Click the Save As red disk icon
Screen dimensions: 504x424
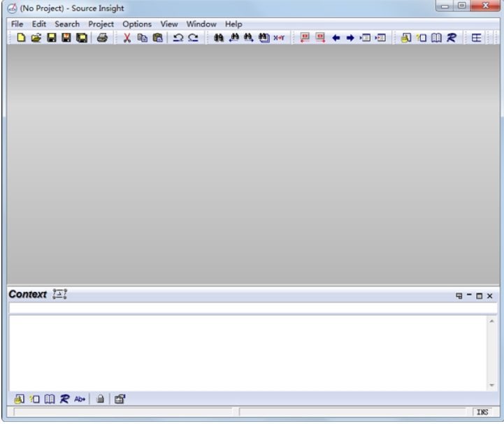click(x=66, y=38)
